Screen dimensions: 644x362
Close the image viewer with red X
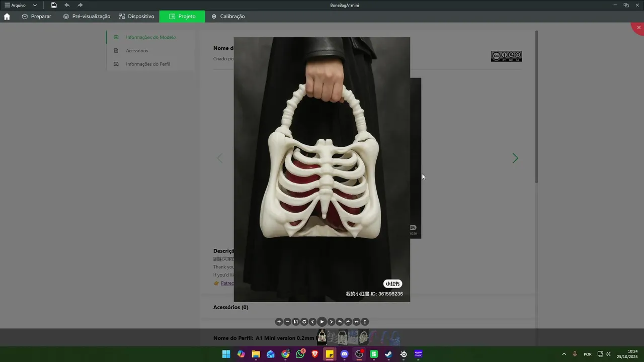(638, 28)
